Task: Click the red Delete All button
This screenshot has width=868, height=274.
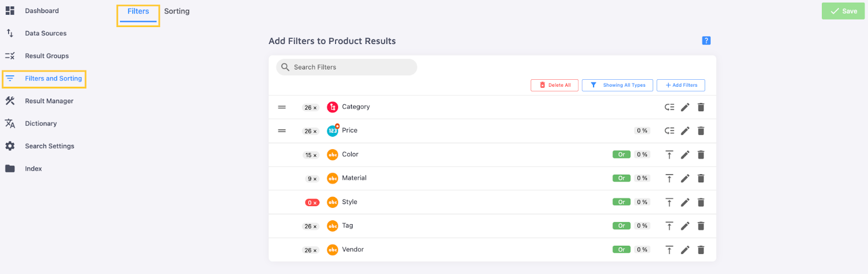Action: (x=554, y=85)
